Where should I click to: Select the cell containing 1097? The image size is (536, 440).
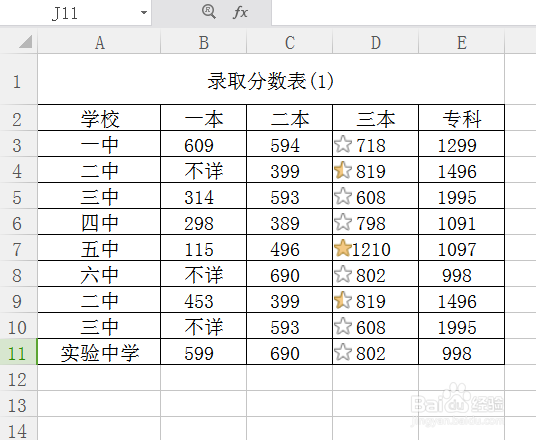click(x=461, y=248)
